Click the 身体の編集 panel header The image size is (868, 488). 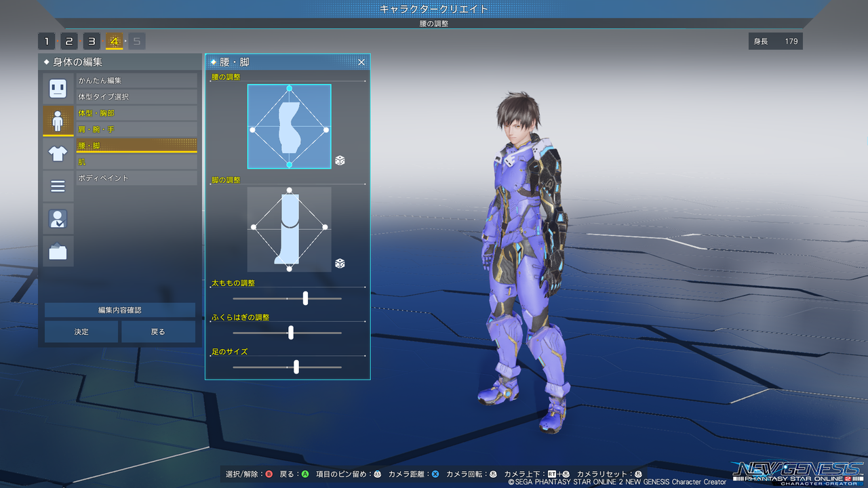click(120, 62)
